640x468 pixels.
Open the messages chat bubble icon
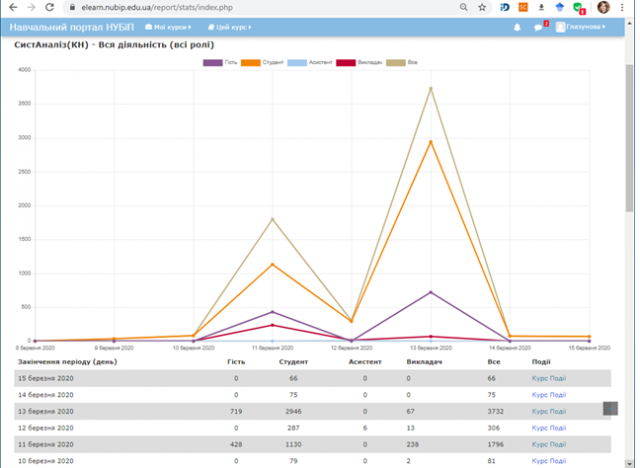tap(538, 27)
